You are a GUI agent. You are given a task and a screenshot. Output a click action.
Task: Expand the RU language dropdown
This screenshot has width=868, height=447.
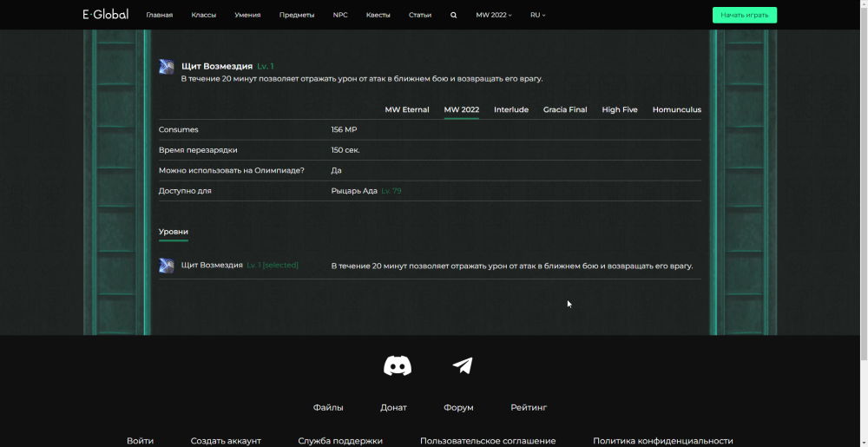pos(538,15)
